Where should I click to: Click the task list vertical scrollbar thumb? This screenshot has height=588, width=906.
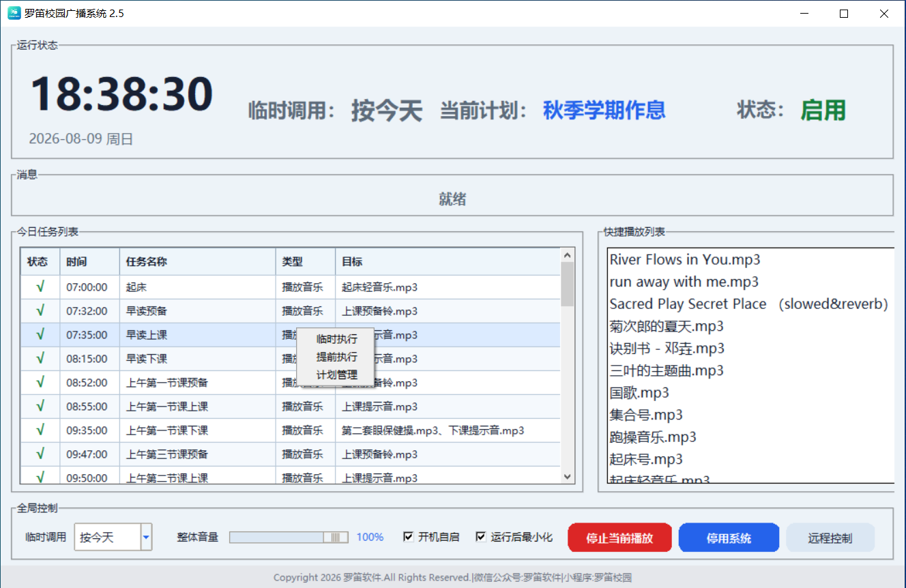[x=567, y=284]
